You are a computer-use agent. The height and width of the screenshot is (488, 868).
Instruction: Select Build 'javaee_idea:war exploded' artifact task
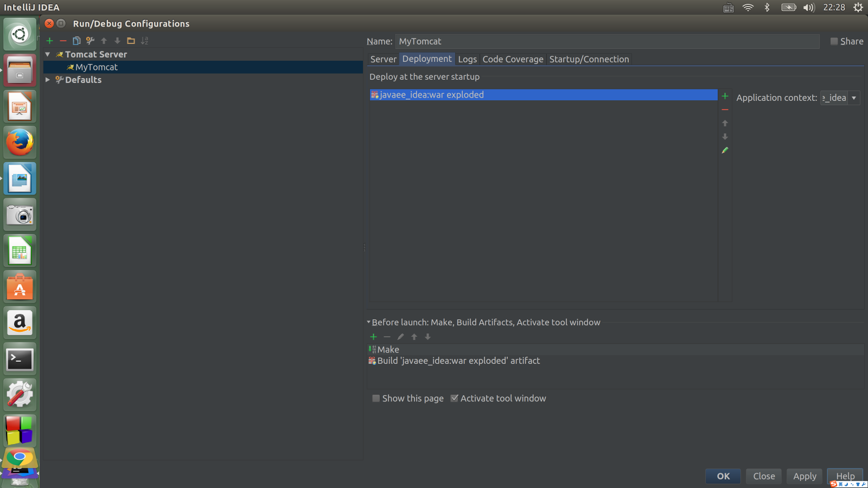pyautogui.click(x=615, y=361)
